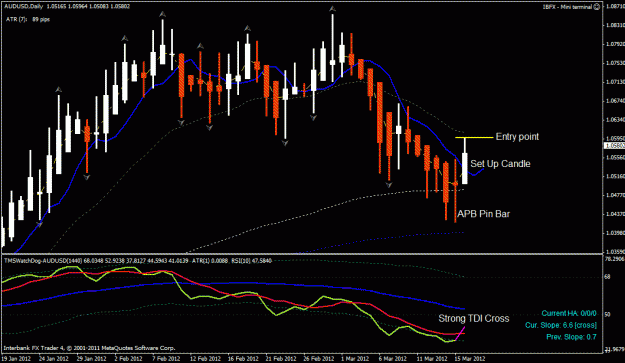Screen dimensions: 625x363
Task: Click the 1 Mar 2012 date label
Action: (355, 358)
